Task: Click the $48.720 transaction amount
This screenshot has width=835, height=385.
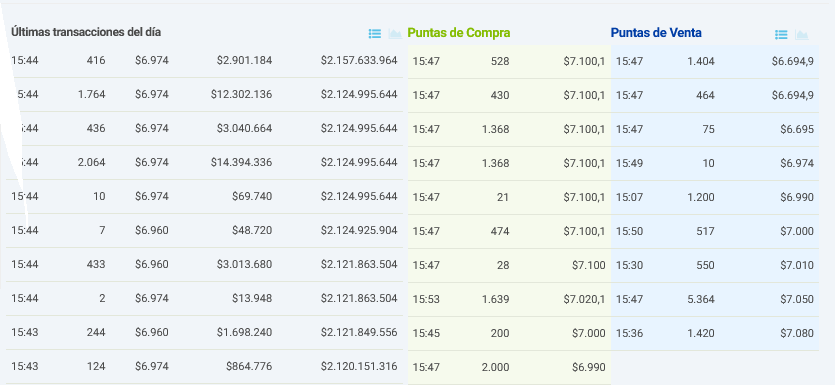Action: 252,231
